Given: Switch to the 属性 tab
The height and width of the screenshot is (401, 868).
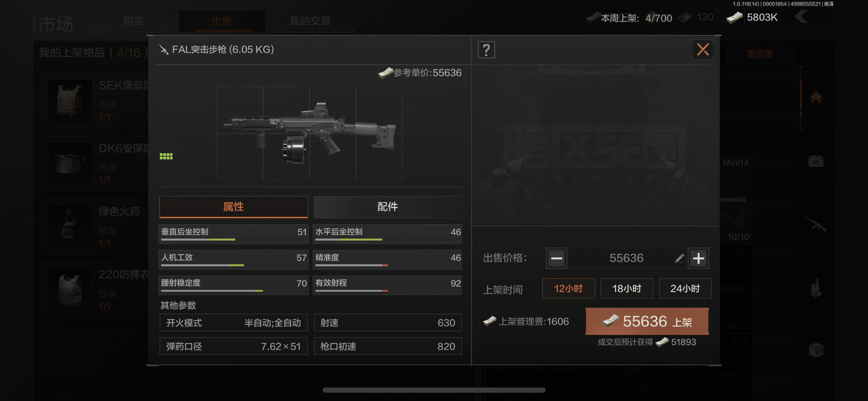Looking at the screenshot, I should point(233,207).
